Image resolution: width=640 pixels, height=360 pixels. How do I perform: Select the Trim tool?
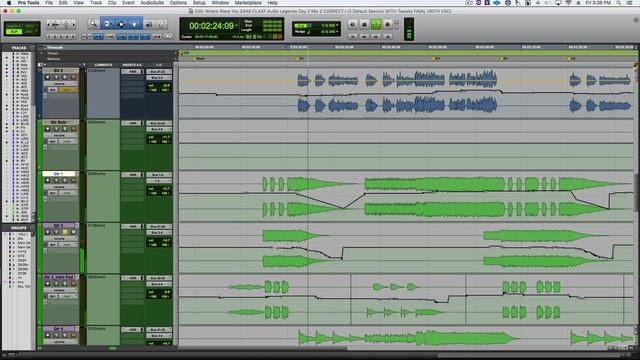(x=107, y=24)
